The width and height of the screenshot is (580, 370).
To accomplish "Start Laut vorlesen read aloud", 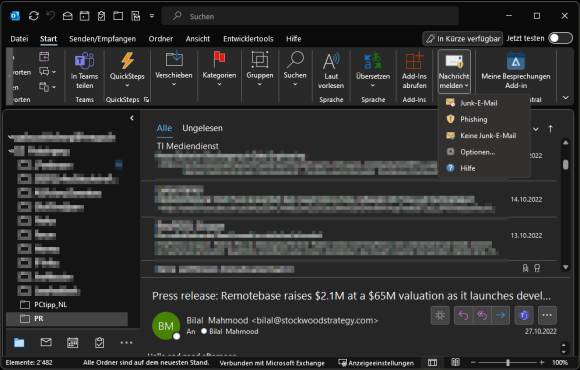I will click(331, 71).
